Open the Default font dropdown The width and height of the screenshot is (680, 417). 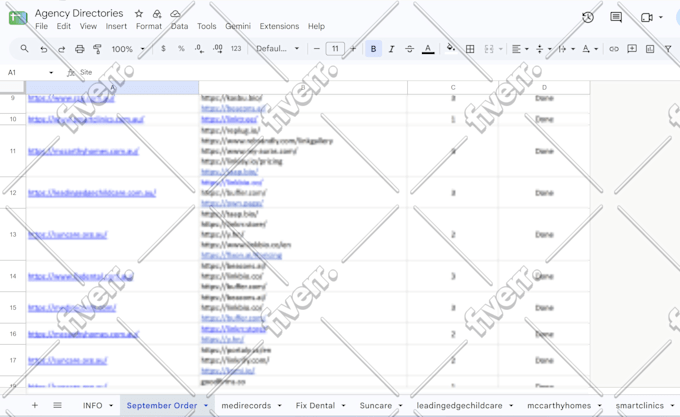coord(278,49)
